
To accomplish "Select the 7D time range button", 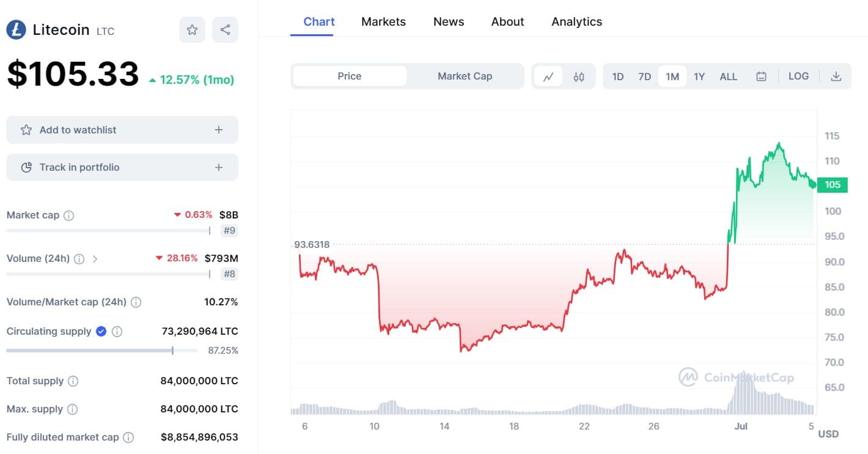I will (644, 76).
